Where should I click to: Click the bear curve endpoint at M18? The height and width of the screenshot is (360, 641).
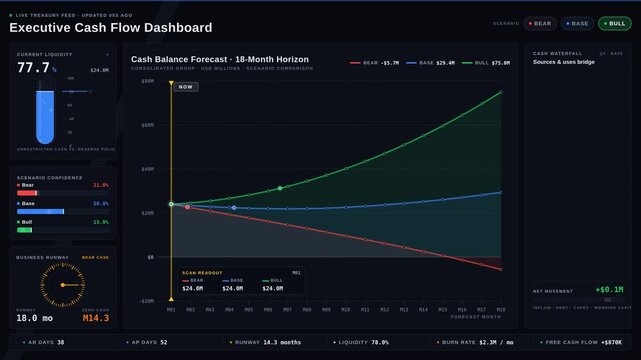[x=501, y=269]
